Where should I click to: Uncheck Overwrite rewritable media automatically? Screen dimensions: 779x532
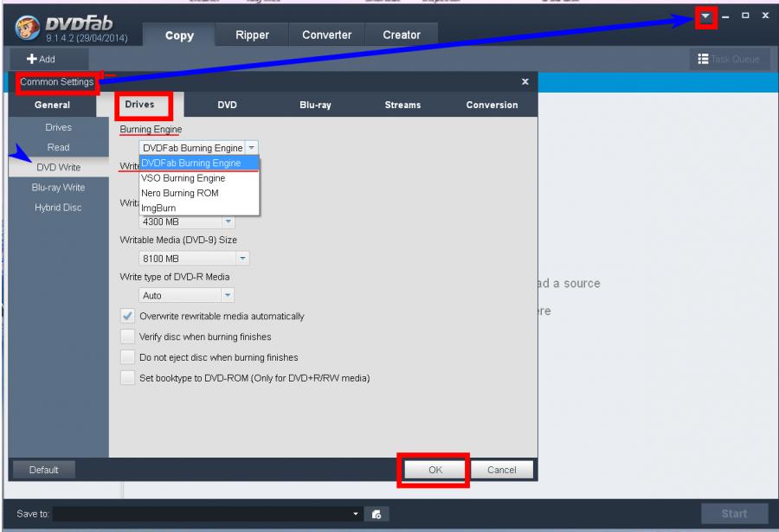tap(128, 316)
